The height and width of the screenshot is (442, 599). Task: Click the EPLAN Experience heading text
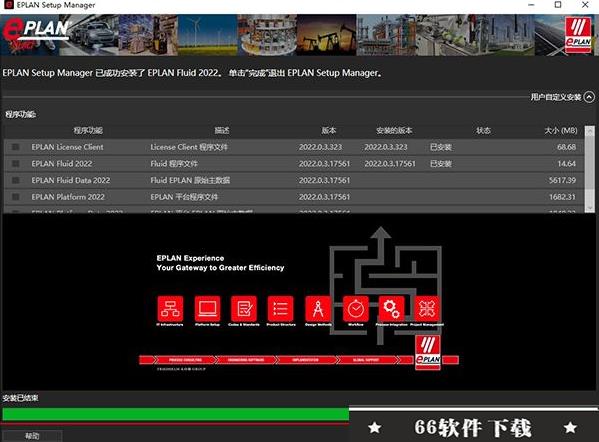190,258
